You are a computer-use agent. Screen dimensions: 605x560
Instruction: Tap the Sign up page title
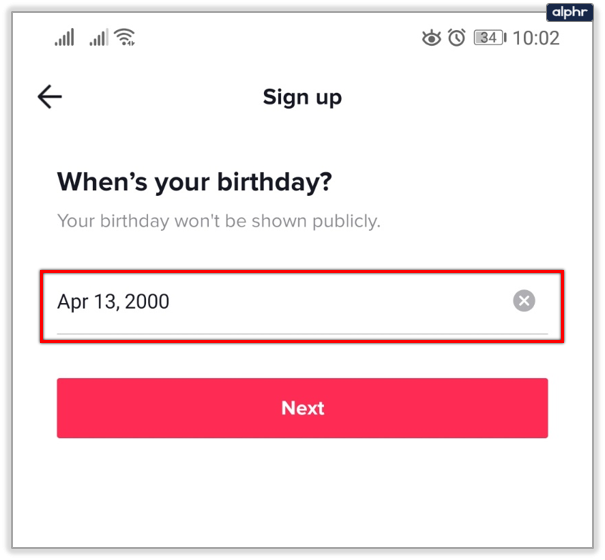click(x=302, y=97)
